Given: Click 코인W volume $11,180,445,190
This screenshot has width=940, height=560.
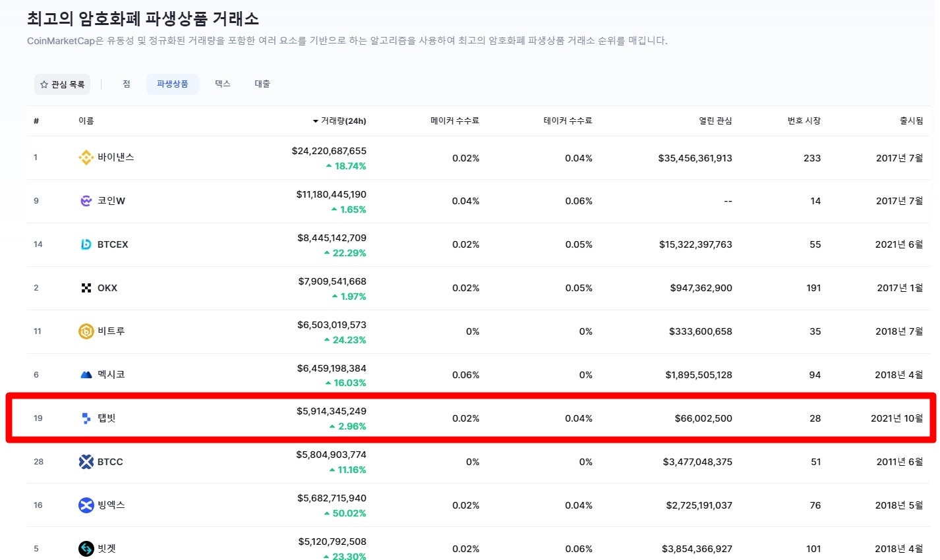Looking at the screenshot, I should (332, 194).
